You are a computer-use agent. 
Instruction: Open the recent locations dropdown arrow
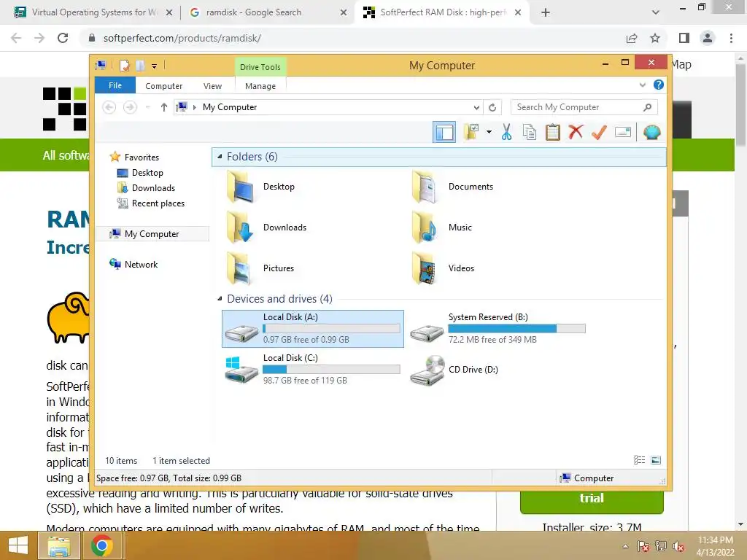147,107
